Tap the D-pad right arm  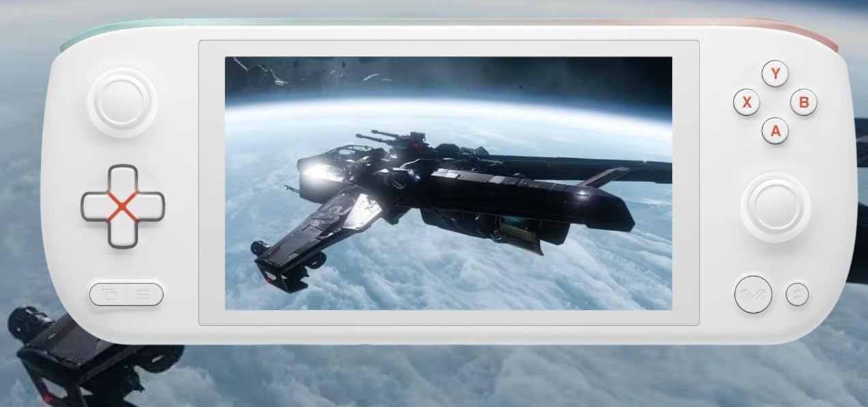click(x=150, y=207)
